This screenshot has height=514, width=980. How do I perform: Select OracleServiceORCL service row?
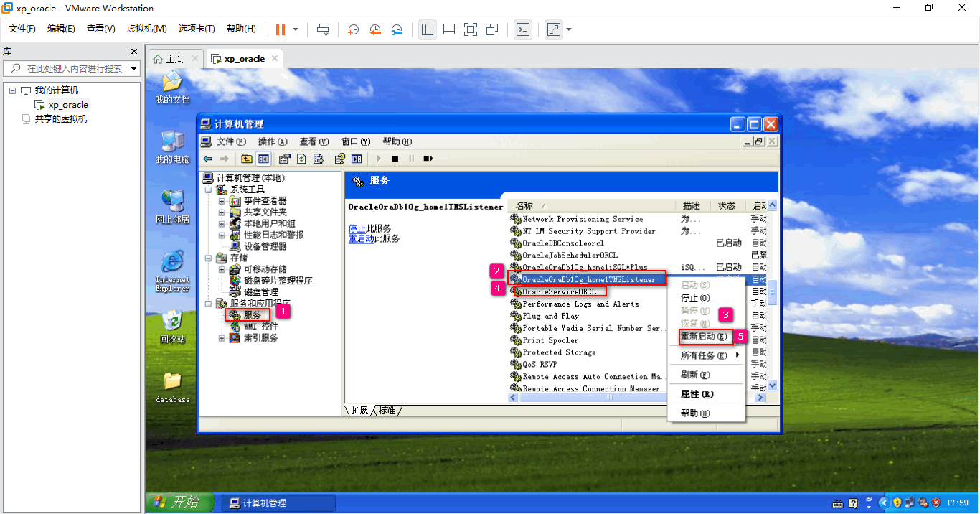coord(560,291)
